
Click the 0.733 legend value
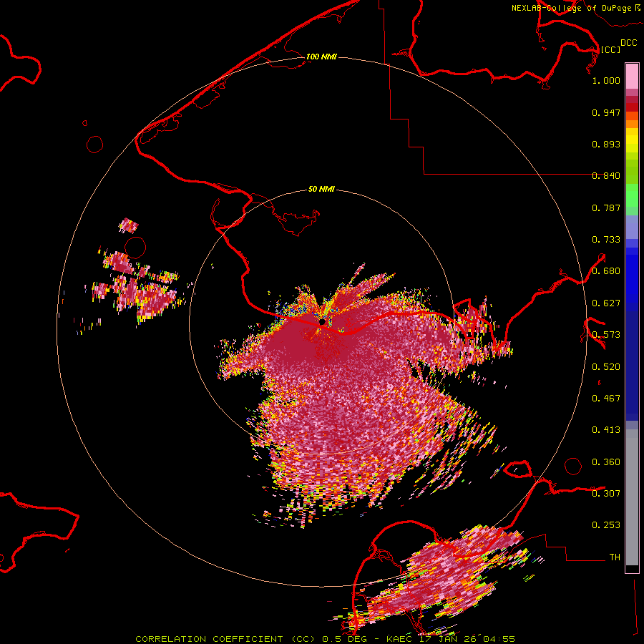click(606, 240)
